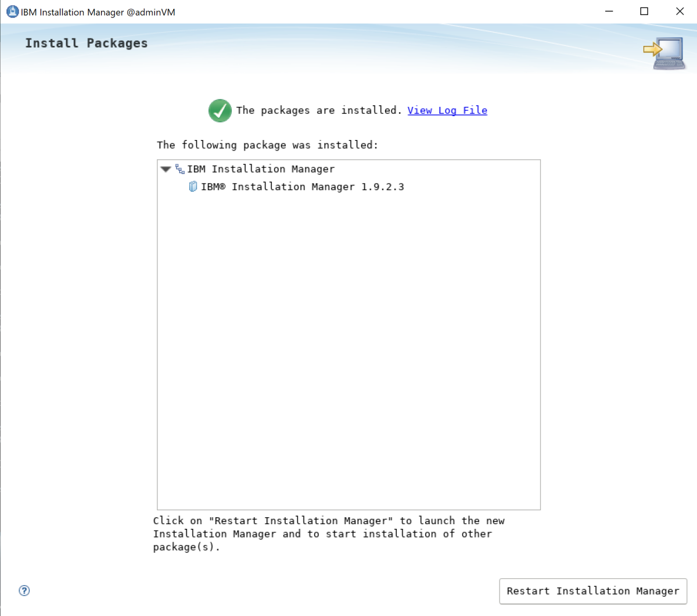Minimize the Installation Manager window
This screenshot has width=697, height=616.
608,11
